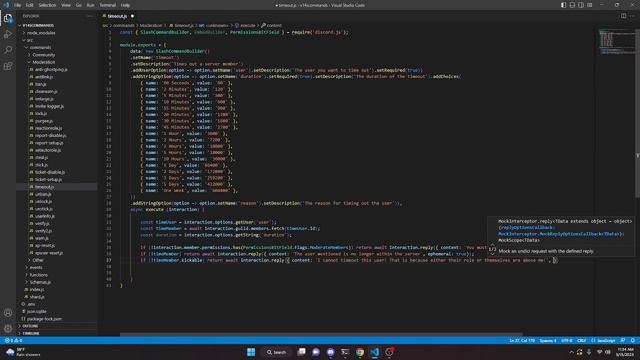Open userinfo.js file
This screenshot has width=640, height=360.
[44, 216]
